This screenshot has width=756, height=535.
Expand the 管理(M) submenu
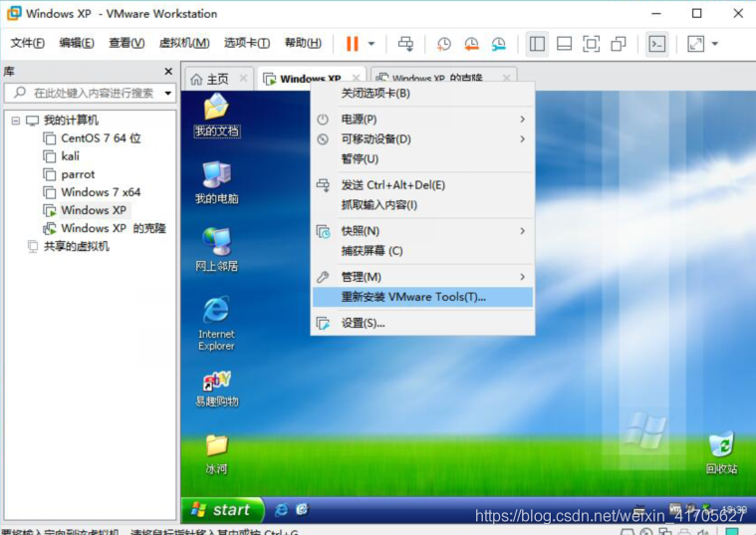point(422,277)
